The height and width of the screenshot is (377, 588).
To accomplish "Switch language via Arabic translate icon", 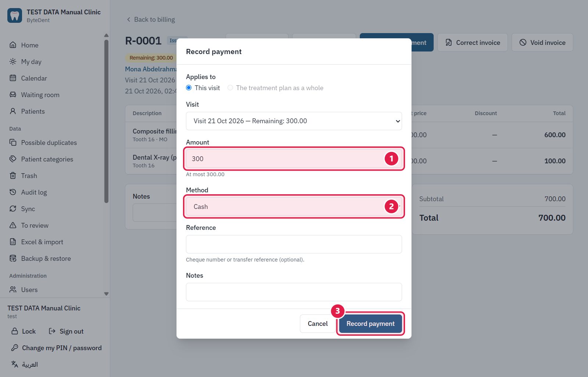I will 15,364.
